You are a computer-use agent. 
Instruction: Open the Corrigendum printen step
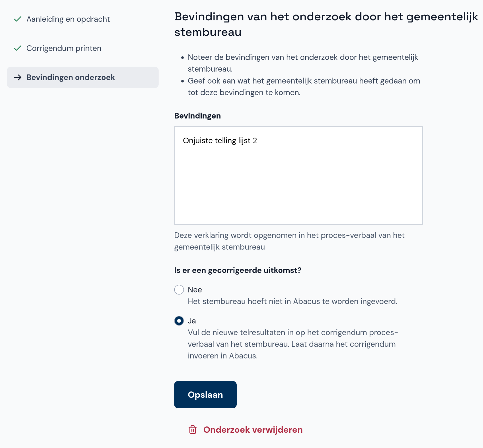pos(64,48)
